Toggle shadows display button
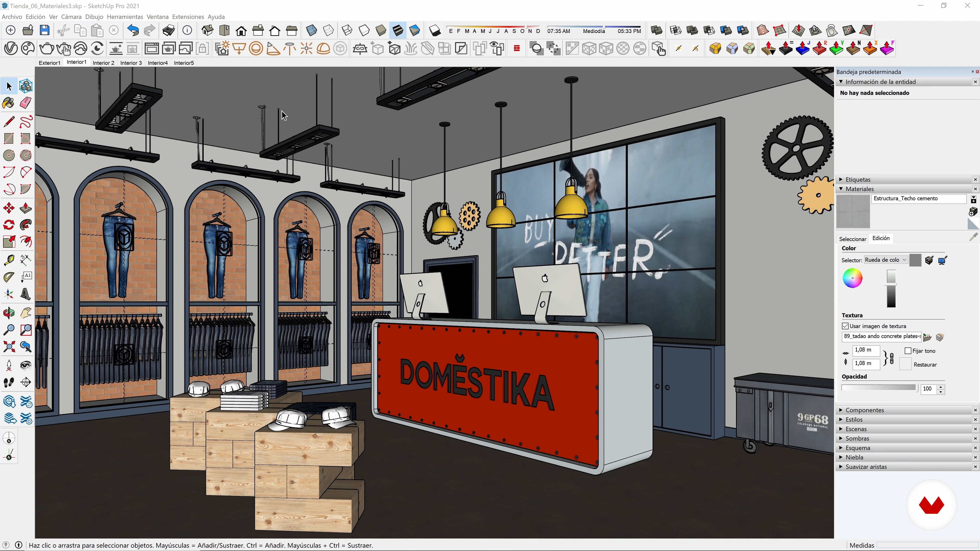Image resolution: width=980 pixels, height=551 pixels. click(435, 30)
